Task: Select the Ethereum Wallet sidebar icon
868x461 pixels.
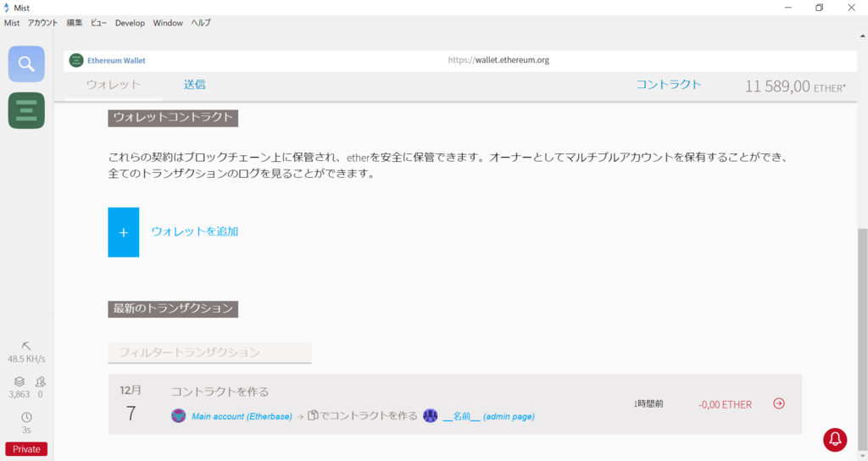Action: click(x=26, y=111)
